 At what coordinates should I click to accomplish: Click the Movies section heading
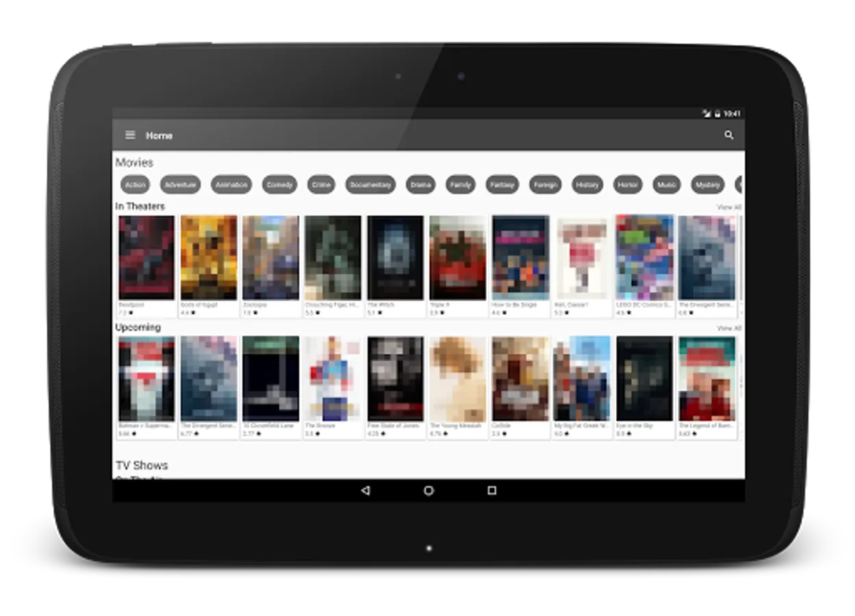134,162
